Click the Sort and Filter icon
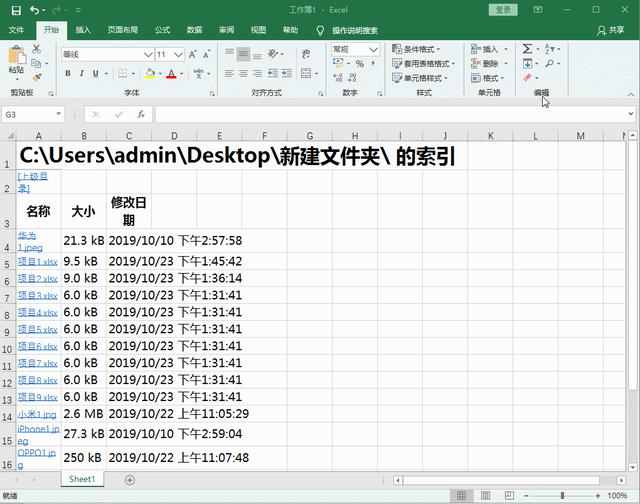This screenshot has height=504, width=640. tap(549, 49)
